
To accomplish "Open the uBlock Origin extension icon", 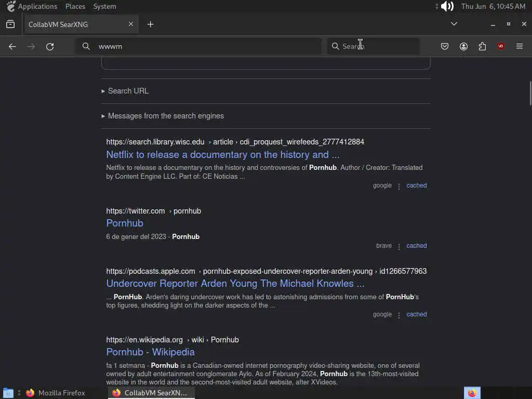I will click(500, 46).
